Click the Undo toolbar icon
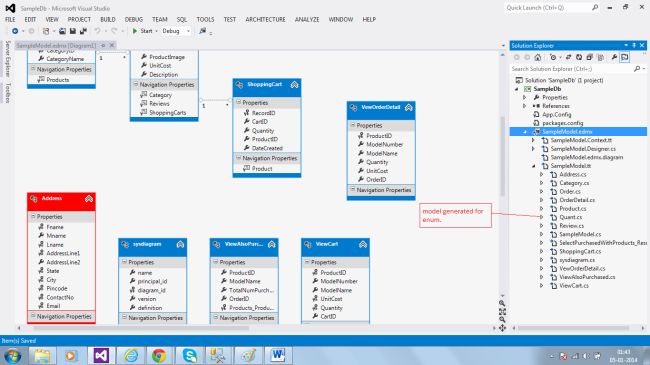The width and height of the screenshot is (650, 365). point(97,31)
